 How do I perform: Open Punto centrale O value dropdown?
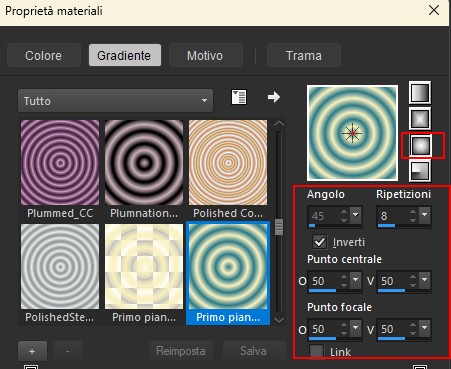pyautogui.click(x=356, y=280)
